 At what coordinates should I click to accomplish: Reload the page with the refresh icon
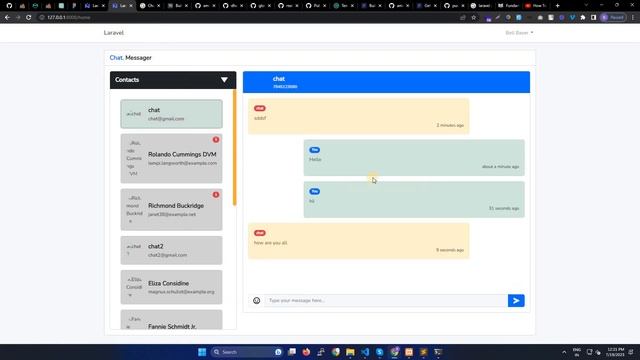click(28, 18)
